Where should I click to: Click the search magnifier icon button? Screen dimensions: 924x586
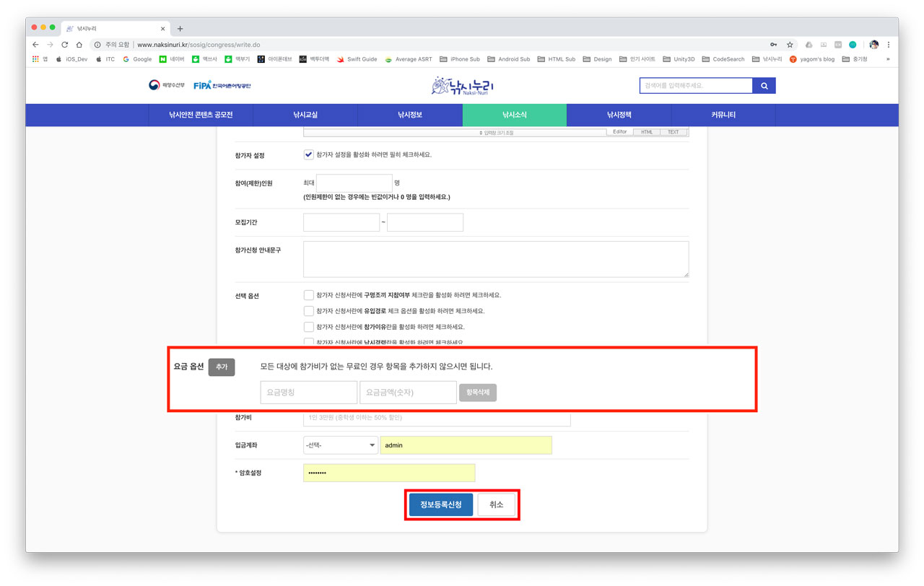pos(764,86)
